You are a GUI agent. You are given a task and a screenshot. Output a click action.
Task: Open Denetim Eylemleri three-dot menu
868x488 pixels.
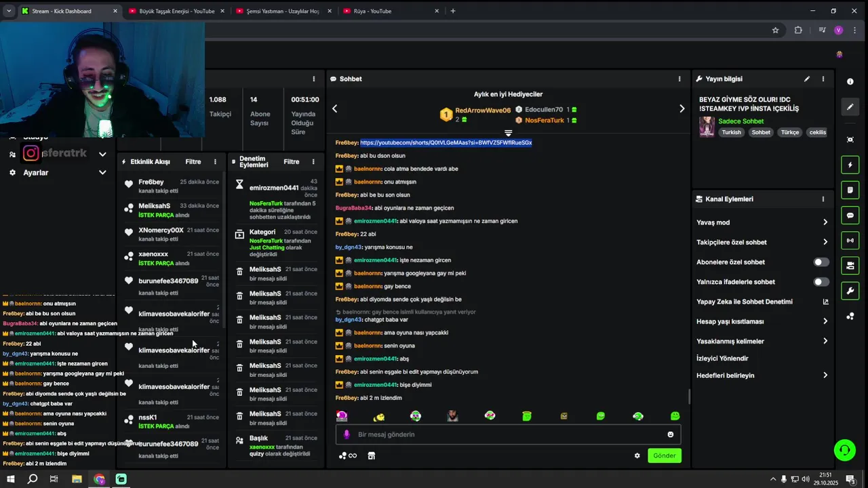(x=313, y=162)
